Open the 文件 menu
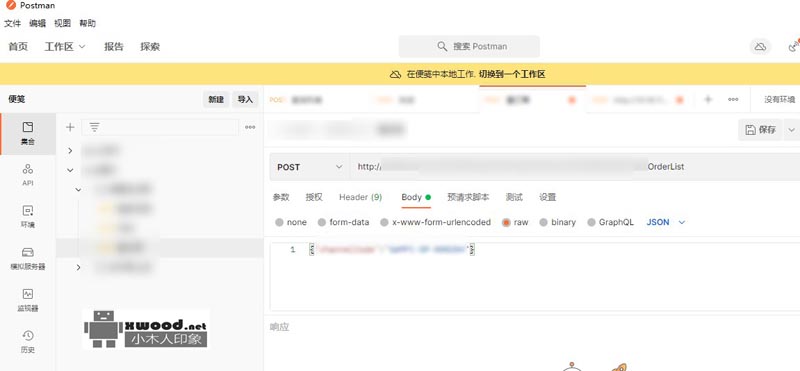This screenshot has height=371, width=800. pos(12,23)
